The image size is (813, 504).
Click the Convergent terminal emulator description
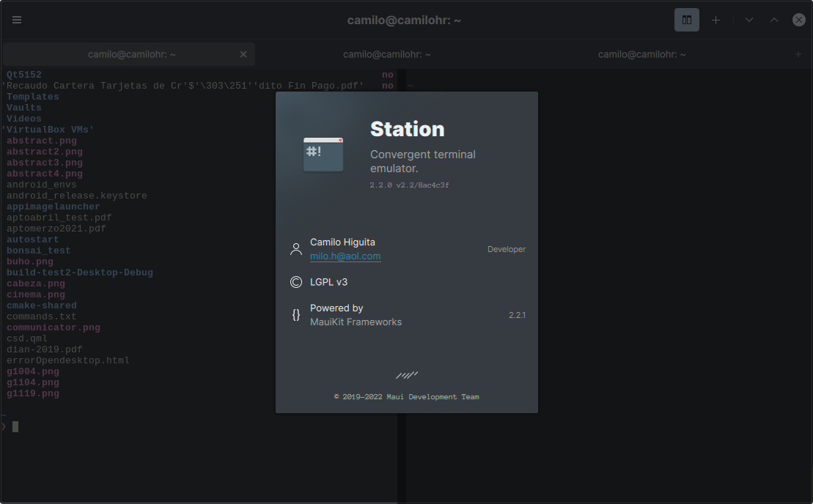422,161
